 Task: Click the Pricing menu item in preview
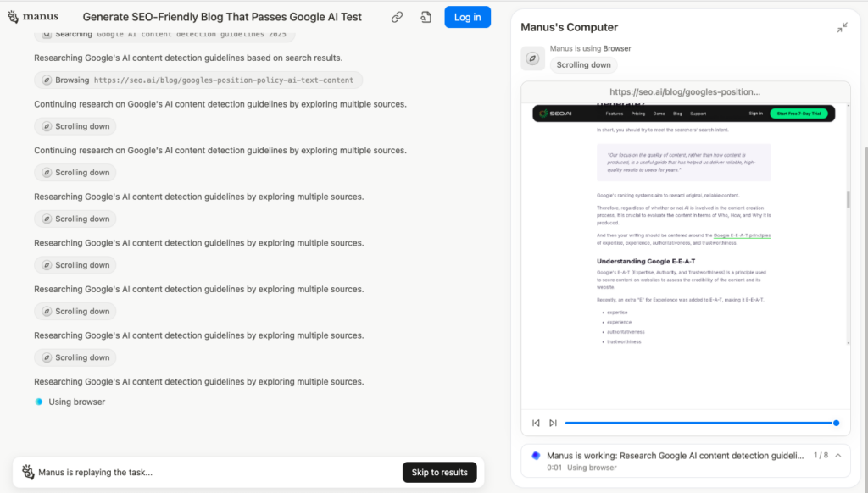coord(638,114)
